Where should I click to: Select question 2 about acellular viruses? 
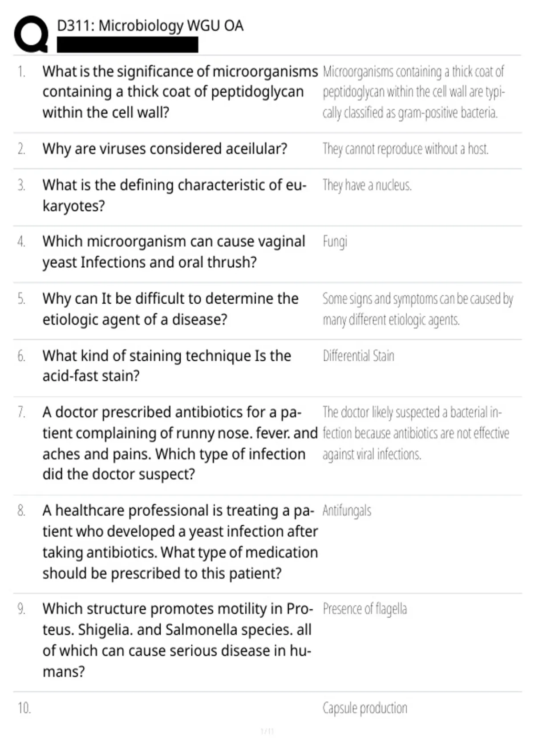(165, 149)
